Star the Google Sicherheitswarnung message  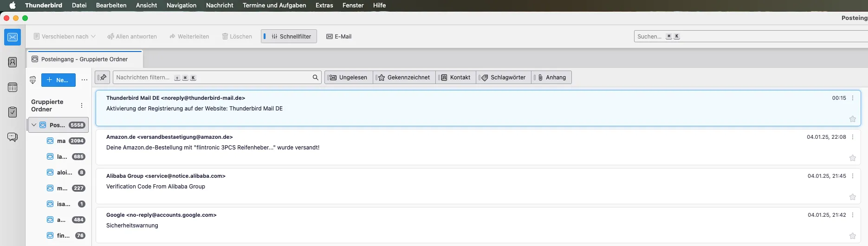click(853, 236)
